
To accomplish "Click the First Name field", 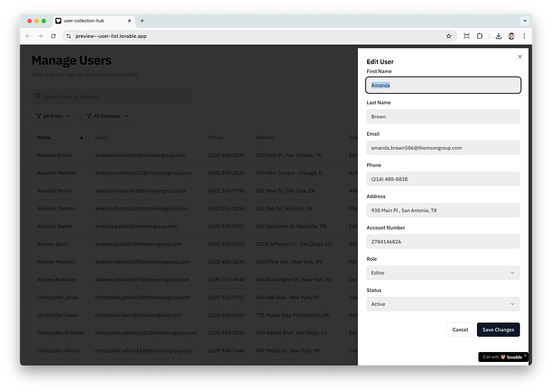I will click(x=443, y=85).
